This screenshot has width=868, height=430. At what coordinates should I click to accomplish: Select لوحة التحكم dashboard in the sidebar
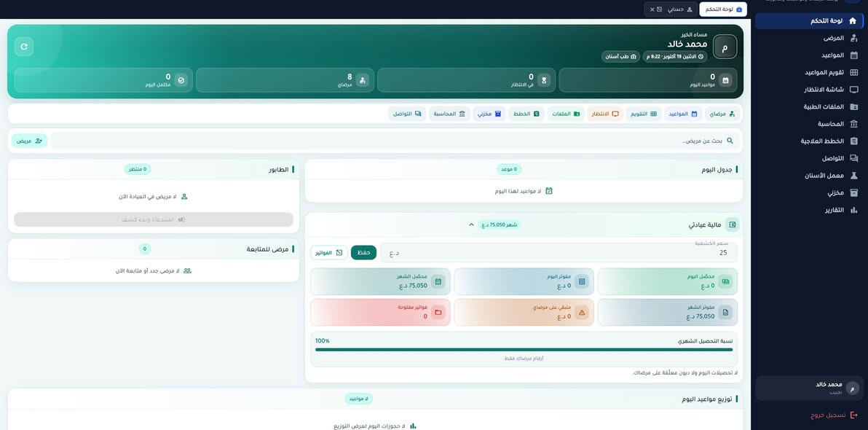pyautogui.click(x=809, y=21)
